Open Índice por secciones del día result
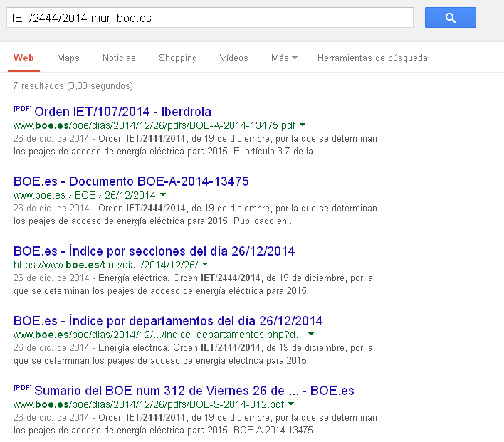This screenshot has width=504, height=442. [x=154, y=251]
